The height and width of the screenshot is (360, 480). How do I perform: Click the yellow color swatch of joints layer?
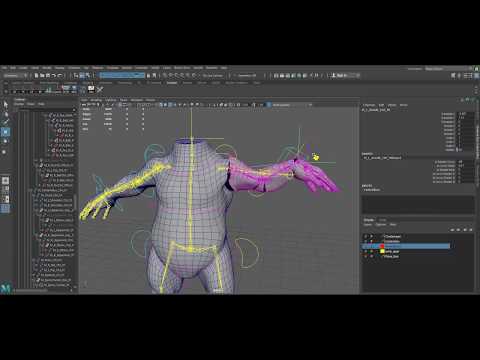pyautogui.click(x=382, y=251)
